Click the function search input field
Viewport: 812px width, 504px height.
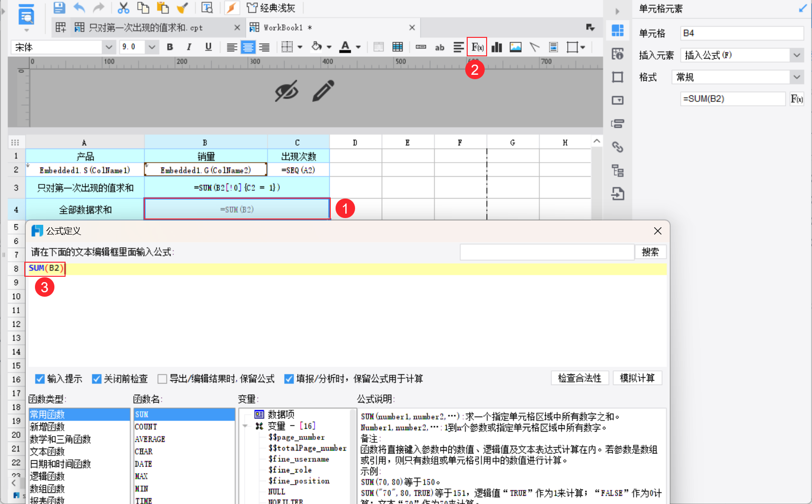(547, 252)
